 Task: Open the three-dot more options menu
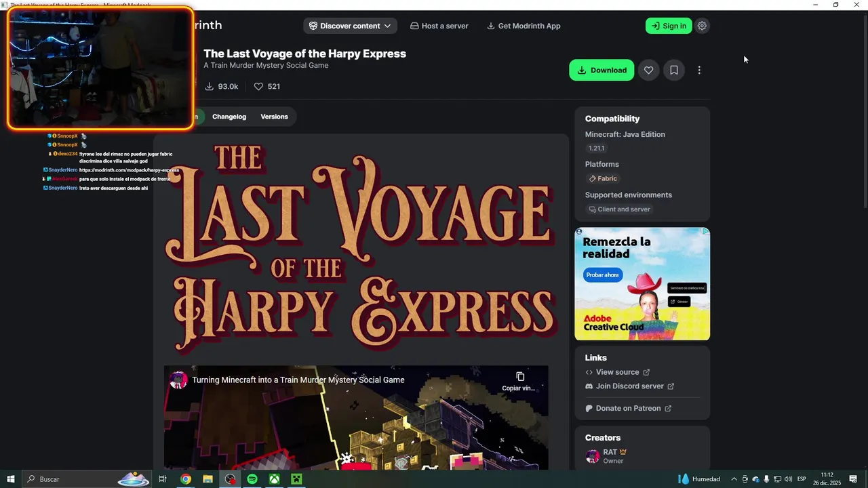pyautogui.click(x=698, y=70)
